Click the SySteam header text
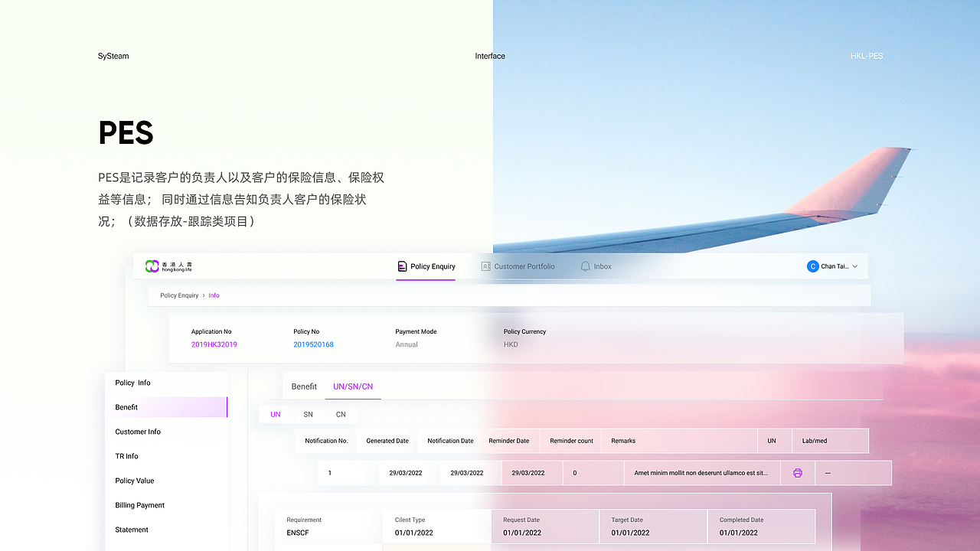Screen dimensions: 980x551 [113, 56]
